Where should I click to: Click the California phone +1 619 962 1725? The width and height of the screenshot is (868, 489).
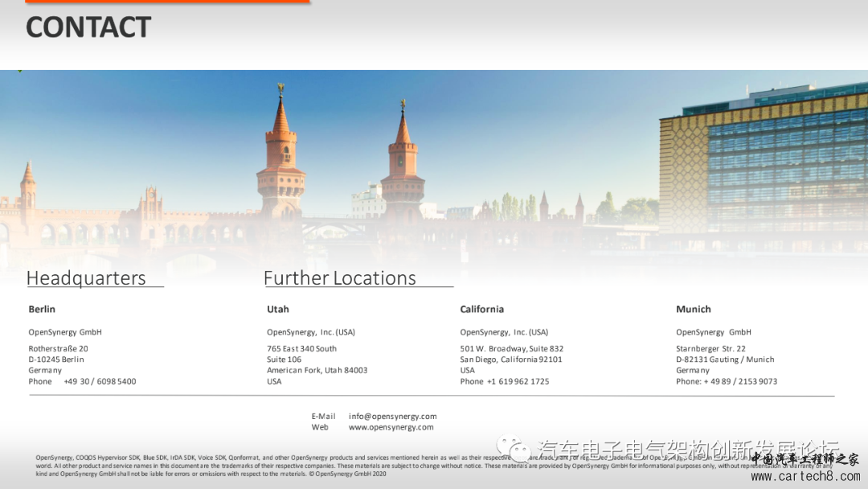[x=518, y=381]
